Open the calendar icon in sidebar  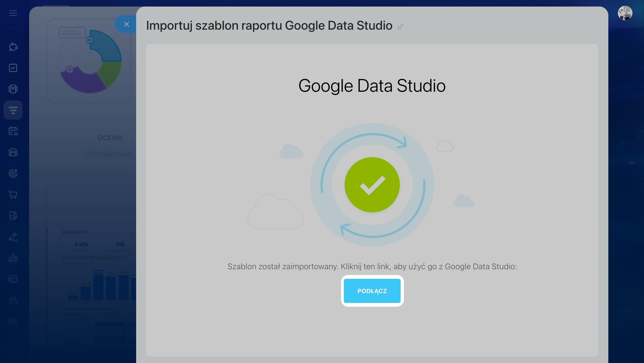tap(13, 131)
